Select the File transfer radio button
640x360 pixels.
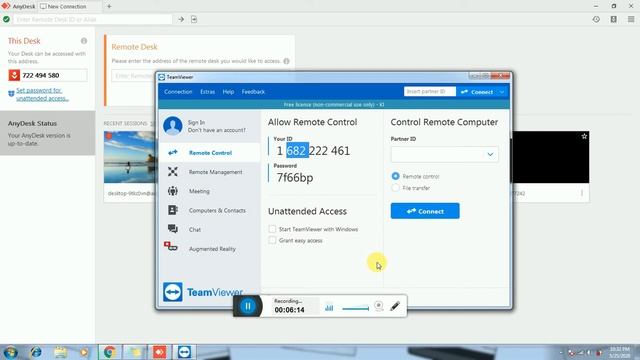(395, 188)
